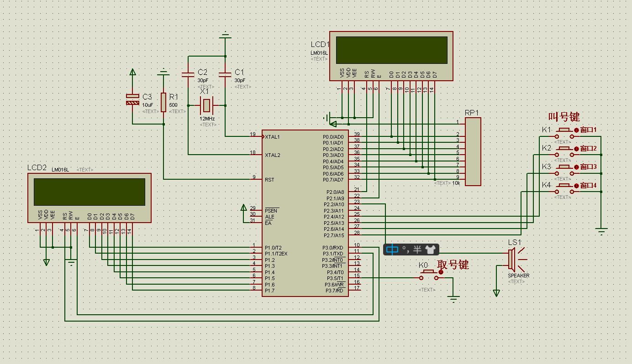The height and width of the screenshot is (364, 632).
Task: Push the K1 窗口1 call button
Action: coord(564,133)
